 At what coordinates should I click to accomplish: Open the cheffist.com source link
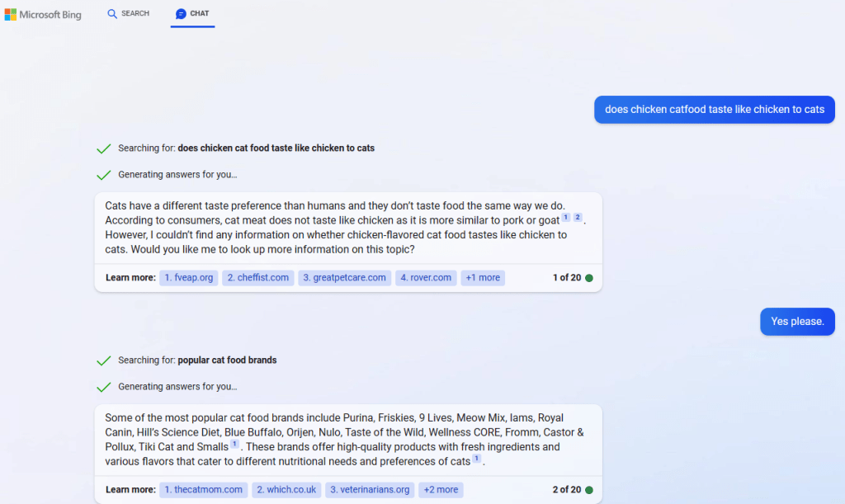pyautogui.click(x=258, y=278)
